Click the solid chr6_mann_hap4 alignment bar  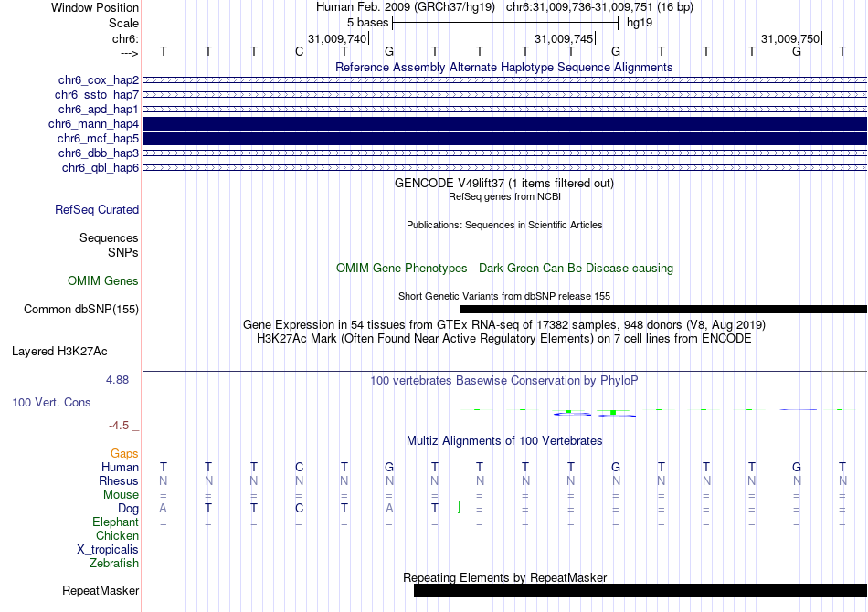pos(505,124)
